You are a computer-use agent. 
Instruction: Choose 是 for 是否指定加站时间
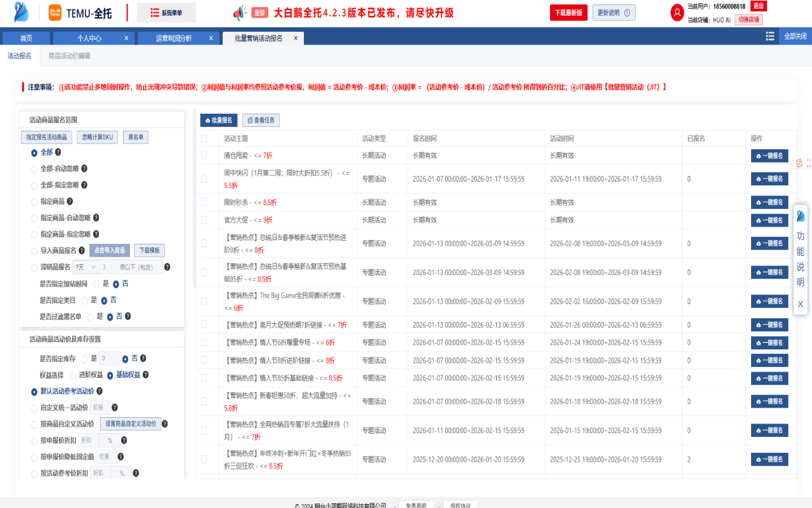pyautogui.click(x=96, y=284)
